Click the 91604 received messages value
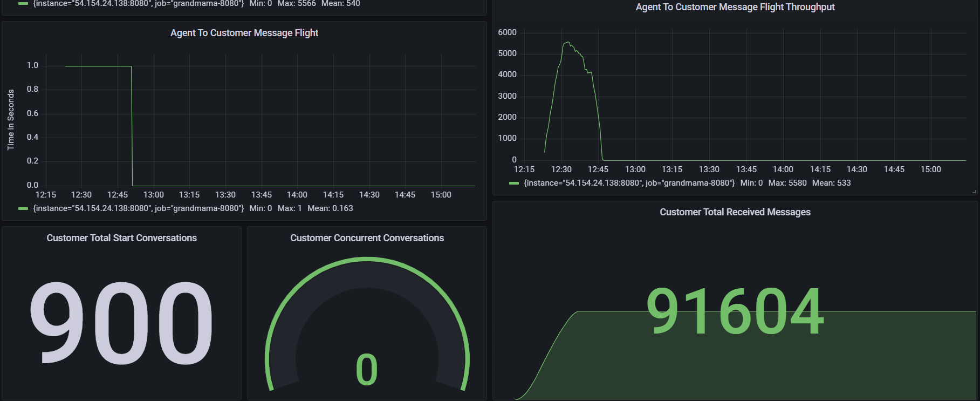 coord(735,311)
